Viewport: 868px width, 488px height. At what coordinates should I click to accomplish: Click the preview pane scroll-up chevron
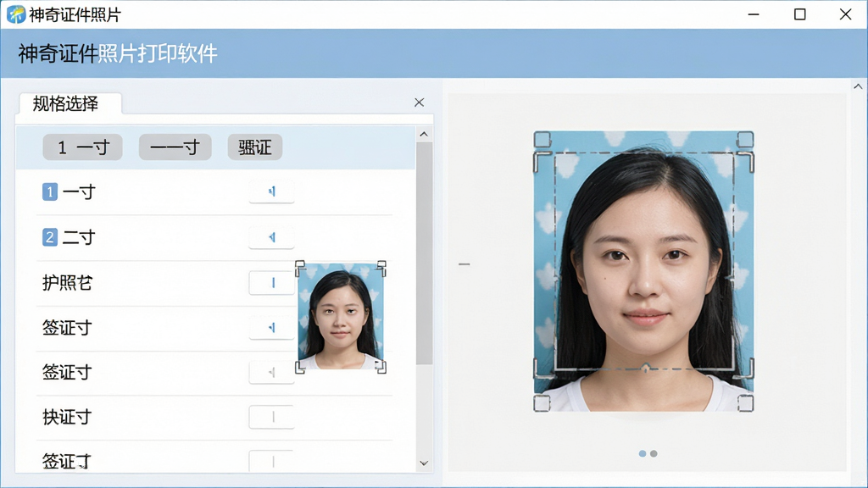pyautogui.click(x=858, y=86)
